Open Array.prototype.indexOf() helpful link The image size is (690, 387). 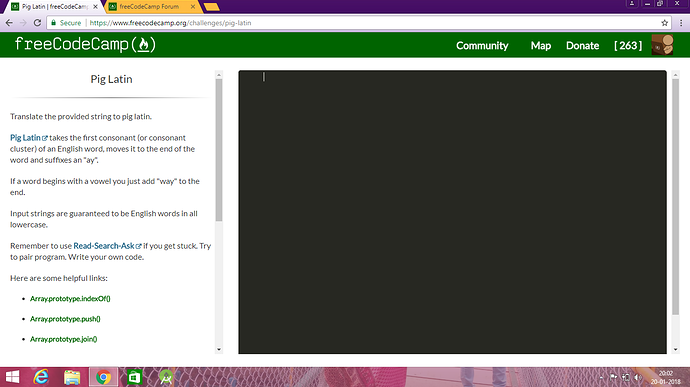pos(70,299)
